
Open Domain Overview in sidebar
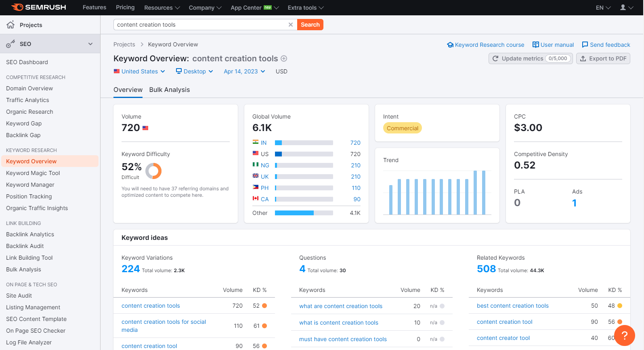(29, 88)
